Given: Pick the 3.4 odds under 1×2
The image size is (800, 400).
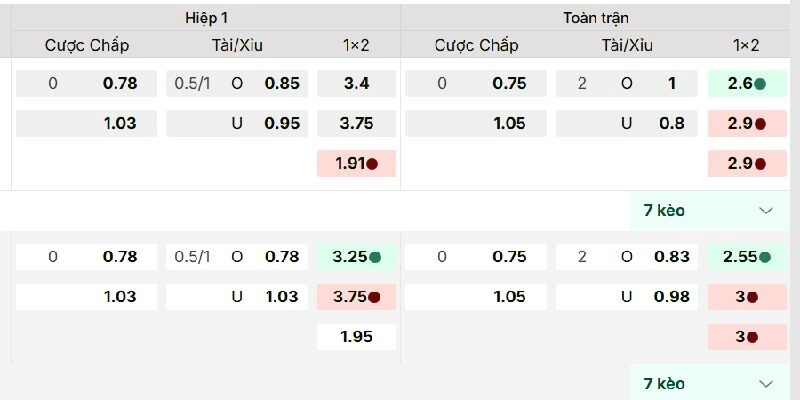Looking at the screenshot, I should point(356,84).
